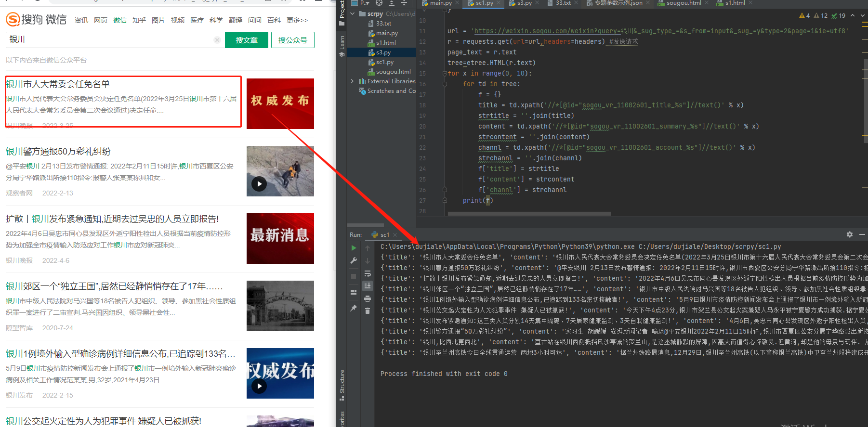This screenshot has width=868, height=427.
Task: Click the select opened file target icon
Action: click(x=379, y=3)
